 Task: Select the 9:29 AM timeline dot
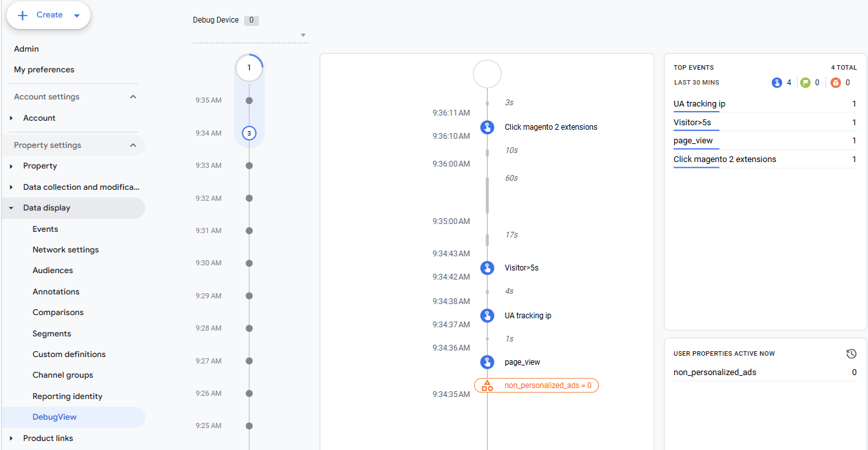click(249, 296)
